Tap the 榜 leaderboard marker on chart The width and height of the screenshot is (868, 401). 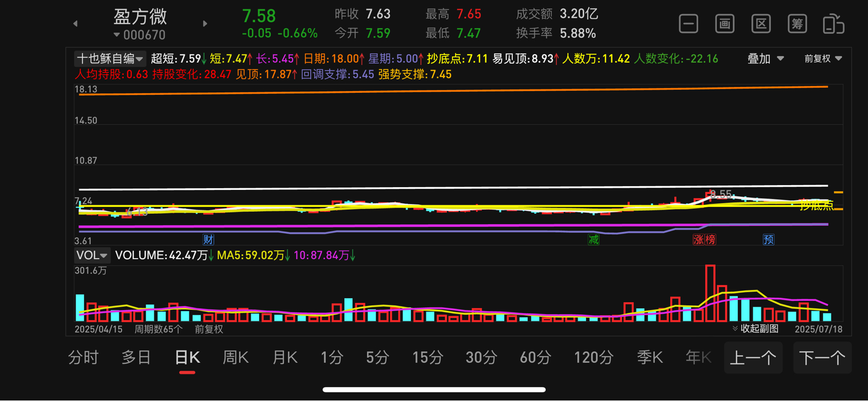710,239
